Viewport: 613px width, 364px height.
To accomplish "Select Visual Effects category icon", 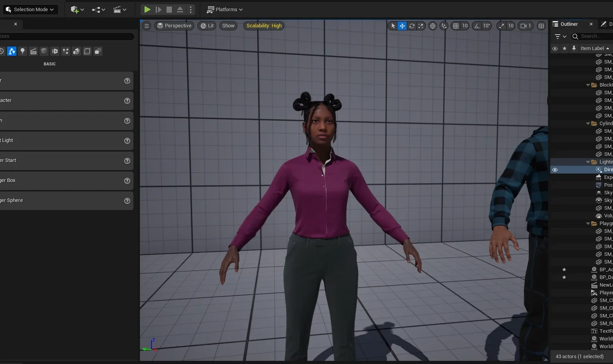I will (x=66, y=51).
